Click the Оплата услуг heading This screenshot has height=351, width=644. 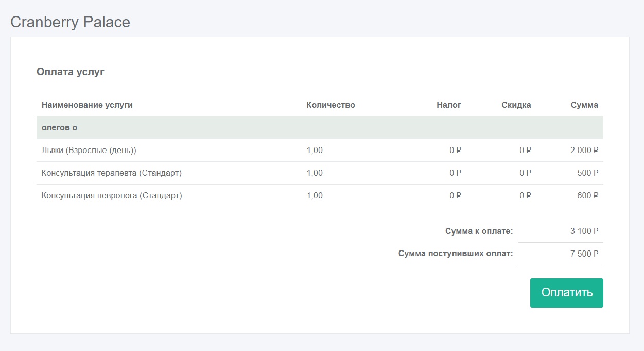(x=71, y=72)
